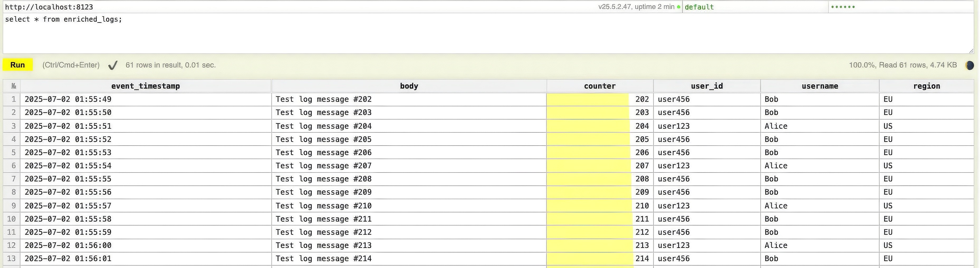Toggle dark theme with the moon icon

pyautogui.click(x=969, y=65)
